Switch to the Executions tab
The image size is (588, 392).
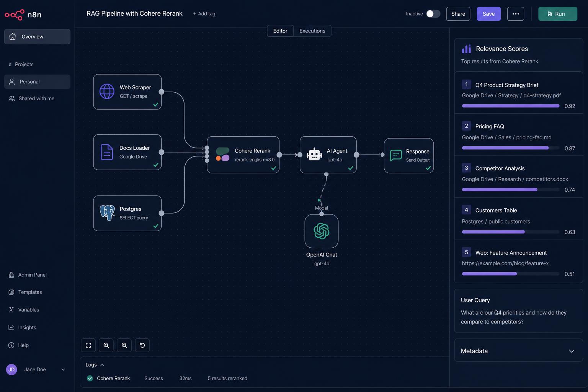312,31
